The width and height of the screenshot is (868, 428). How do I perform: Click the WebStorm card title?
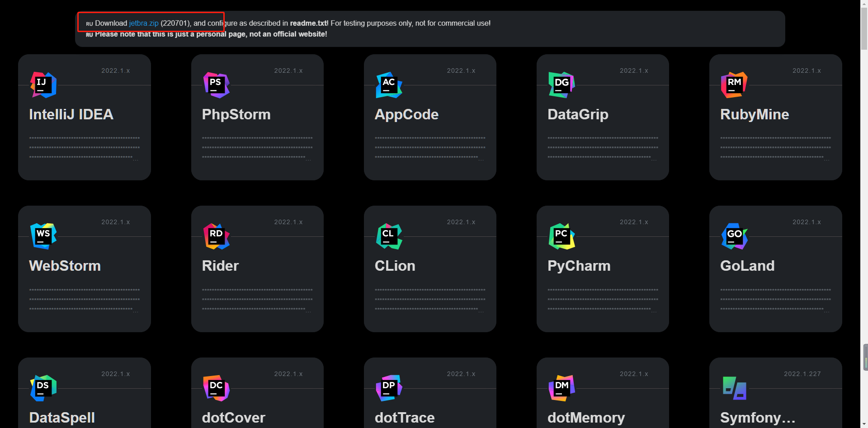point(65,266)
